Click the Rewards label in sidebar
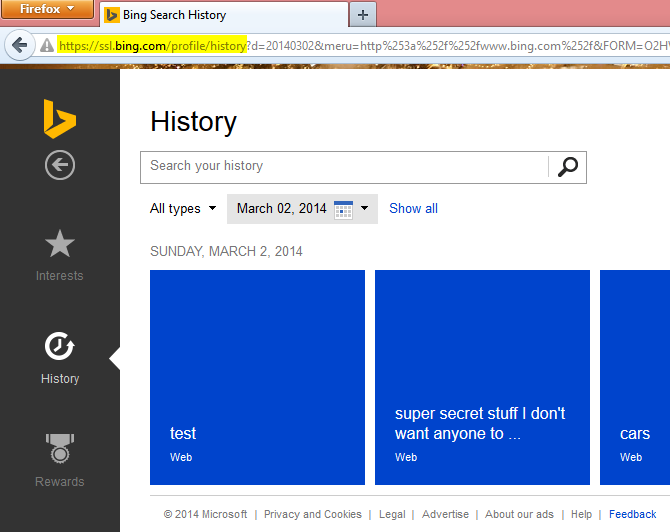The image size is (670, 532). pos(59,482)
